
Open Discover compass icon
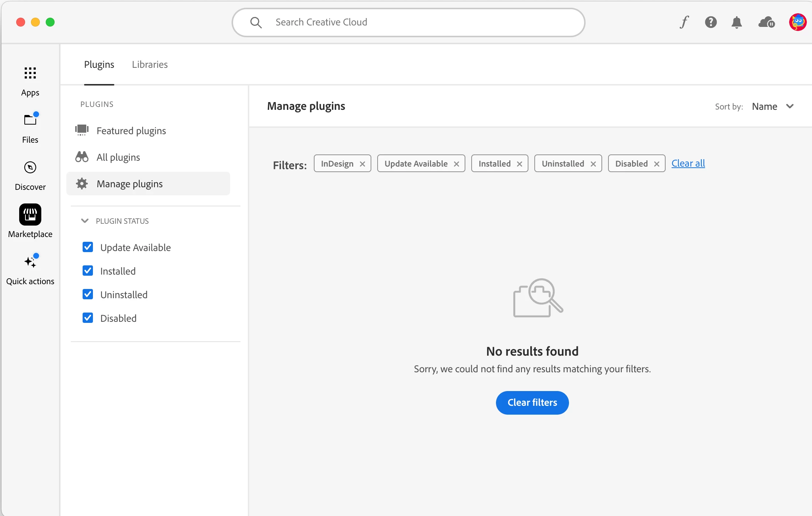tap(30, 168)
